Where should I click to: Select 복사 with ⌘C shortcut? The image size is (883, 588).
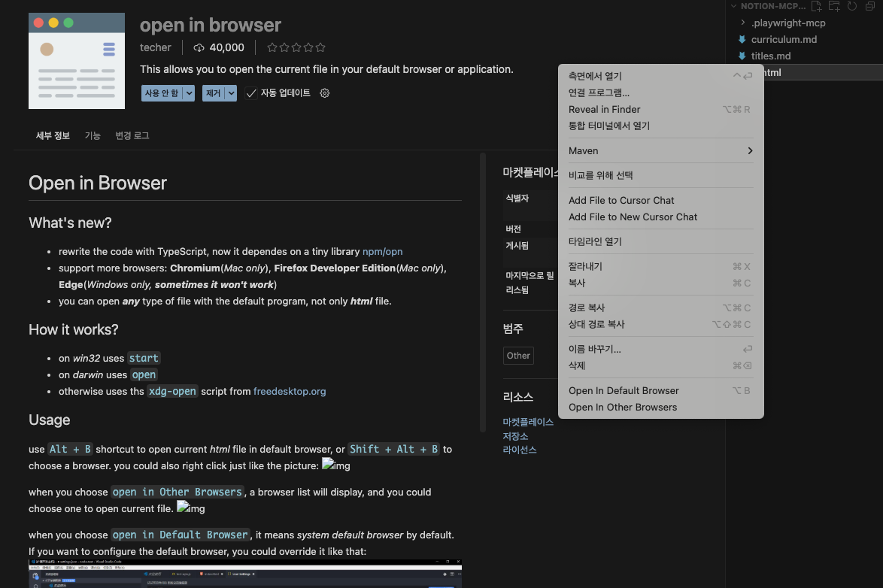(x=660, y=283)
